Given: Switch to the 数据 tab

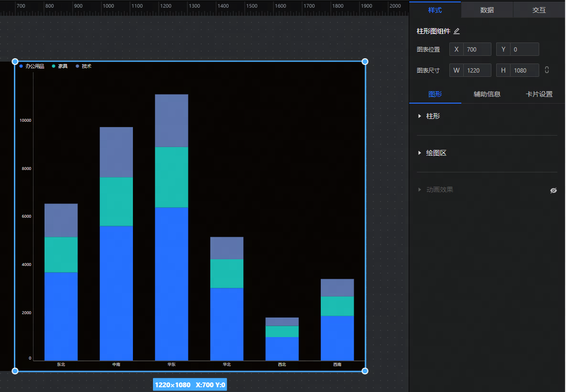Looking at the screenshot, I should point(487,10).
